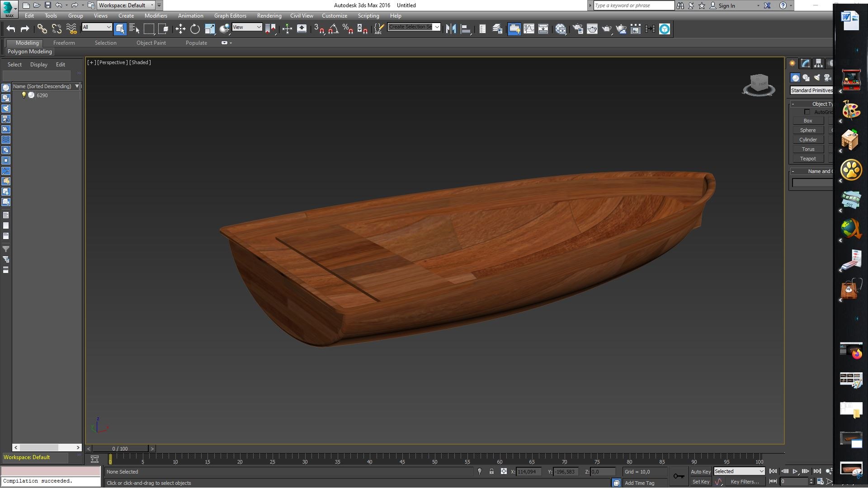868x488 pixels.
Task: Click the Save File icon
Action: click(x=47, y=5)
